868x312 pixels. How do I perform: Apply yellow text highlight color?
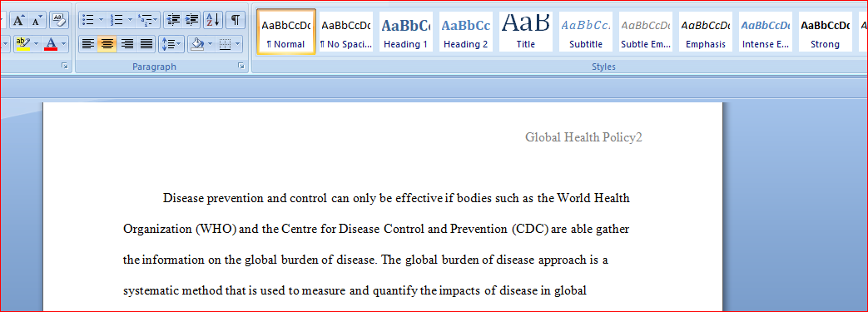(22, 43)
